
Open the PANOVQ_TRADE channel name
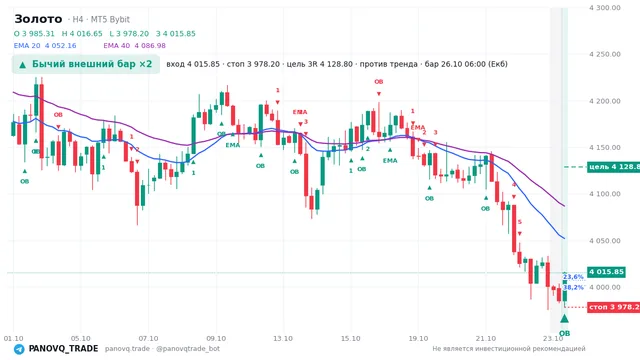tap(63, 349)
